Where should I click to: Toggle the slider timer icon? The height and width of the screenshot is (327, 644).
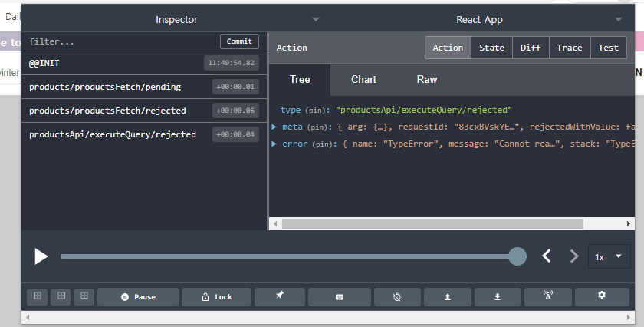point(397,297)
